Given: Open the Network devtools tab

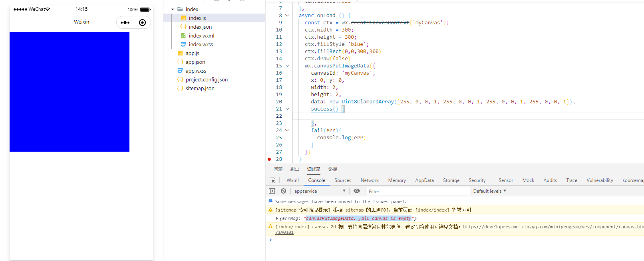Looking at the screenshot, I should [370, 180].
